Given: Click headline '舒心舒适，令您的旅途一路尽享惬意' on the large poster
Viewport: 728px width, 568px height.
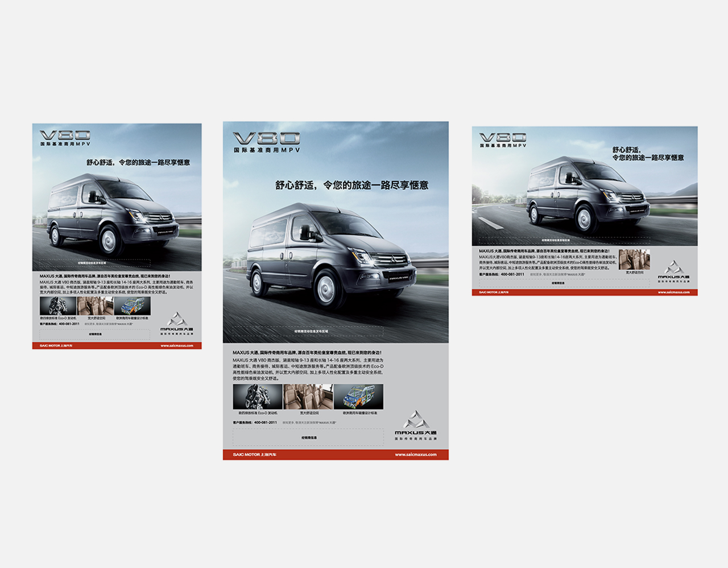Looking at the screenshot, I should [352, 185].
